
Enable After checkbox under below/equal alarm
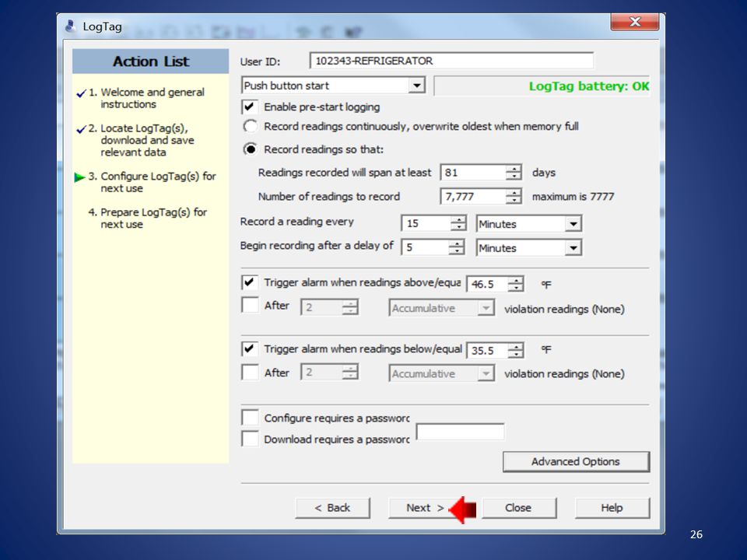(x=250, y=372)
